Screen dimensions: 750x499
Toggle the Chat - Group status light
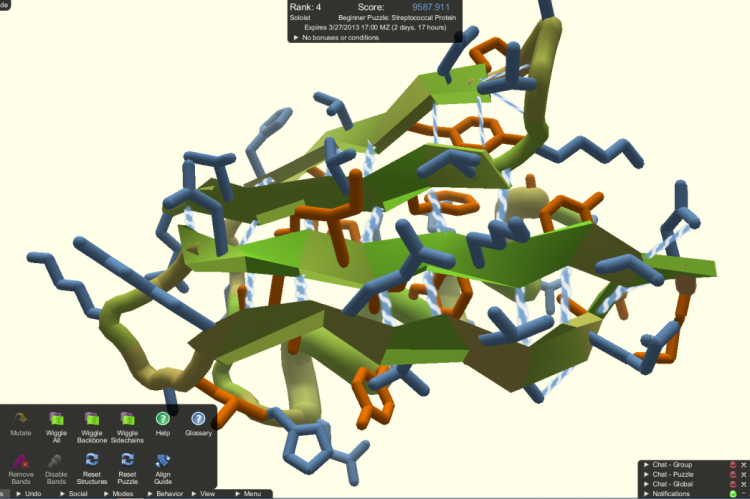[x=732, y=465]
